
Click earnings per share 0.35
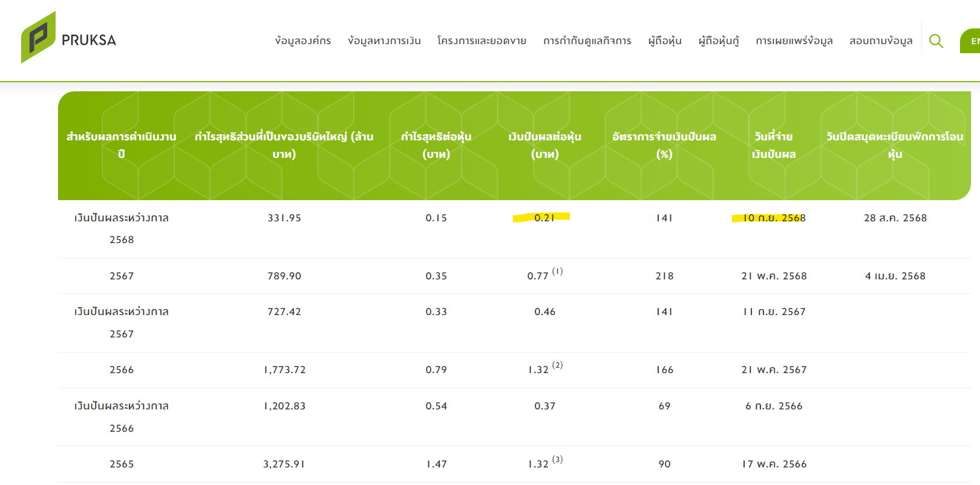436,276
